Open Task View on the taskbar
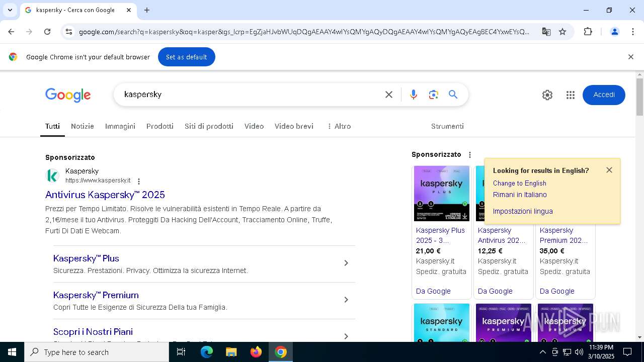 (181, 352)
